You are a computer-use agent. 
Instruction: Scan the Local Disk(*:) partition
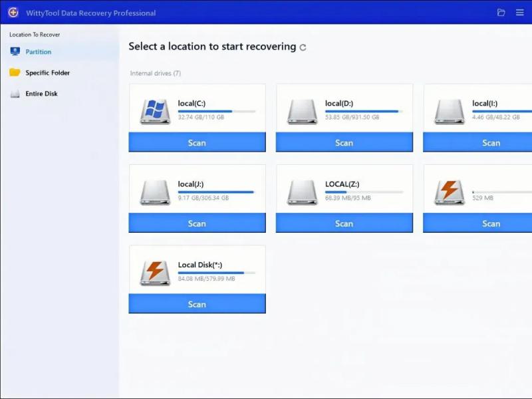(x=197, y=304)
